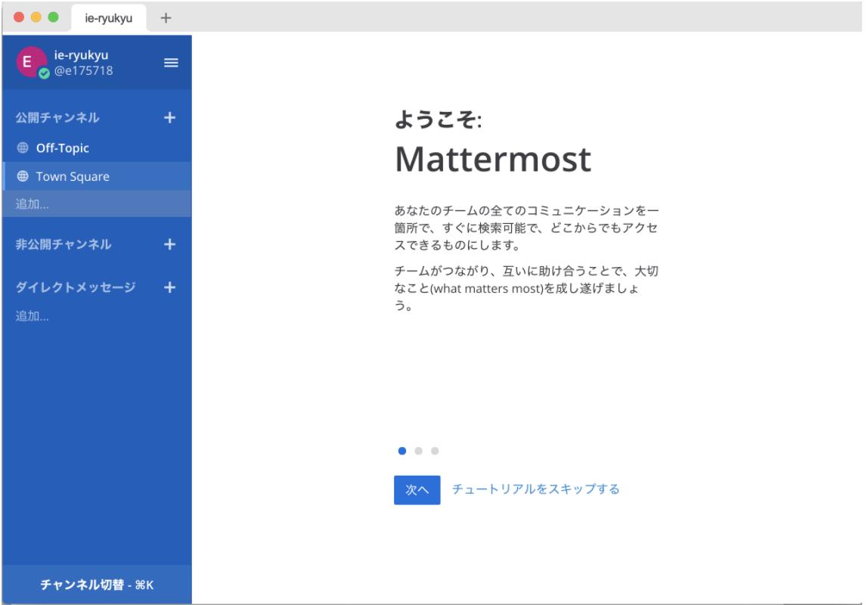868x605 pixels.
Task: Click 追加... under public channels
Action: 33,204
